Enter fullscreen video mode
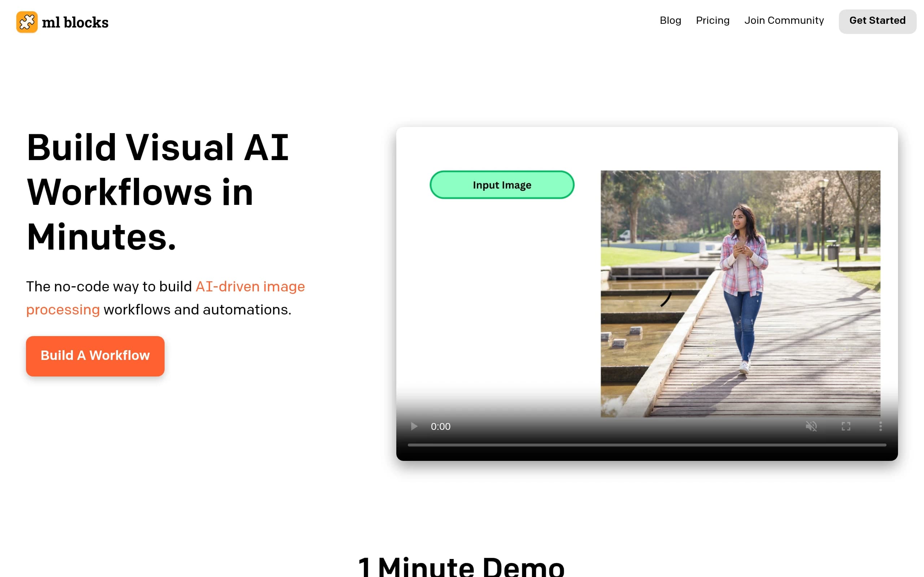Viewport: 924px width, 577px height. click(846, 426)
